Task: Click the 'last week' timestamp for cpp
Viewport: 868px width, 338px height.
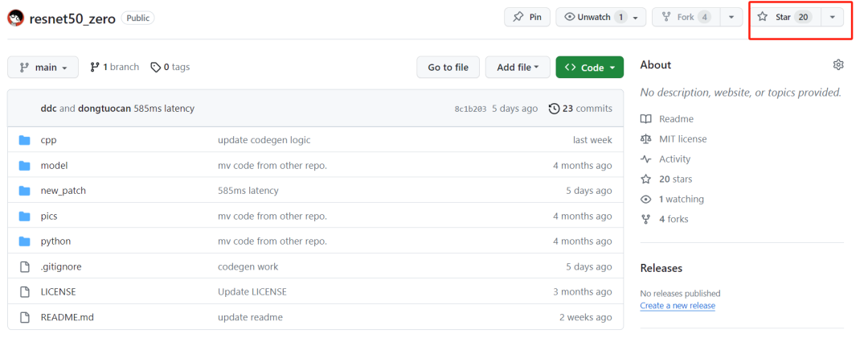Action: coord(592,140)
